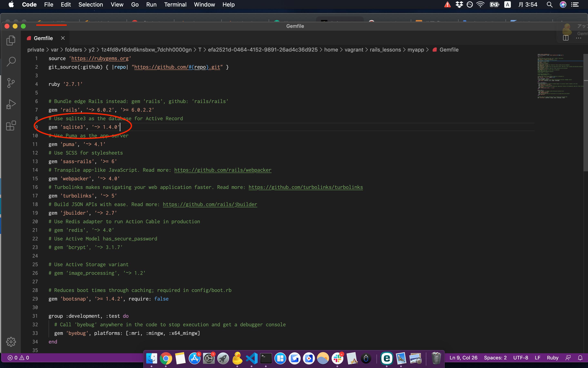
Task: Click the code minimap preview
Action: tap(560, 76)
